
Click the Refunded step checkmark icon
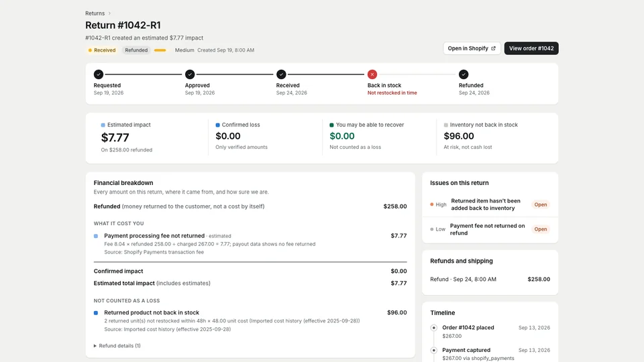pyautogui.click(x=464, y=74)
